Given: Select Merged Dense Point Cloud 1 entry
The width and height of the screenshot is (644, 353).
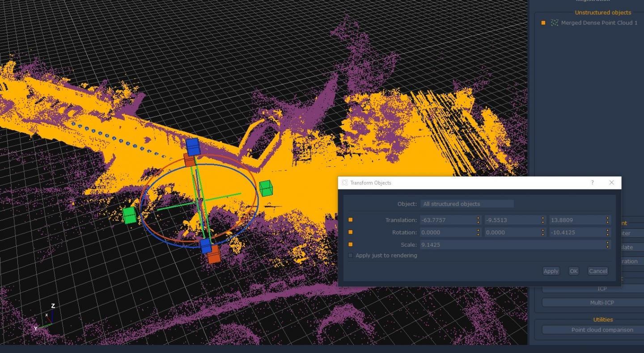Looking at the screenshot, I should click(x=599, y=23).
